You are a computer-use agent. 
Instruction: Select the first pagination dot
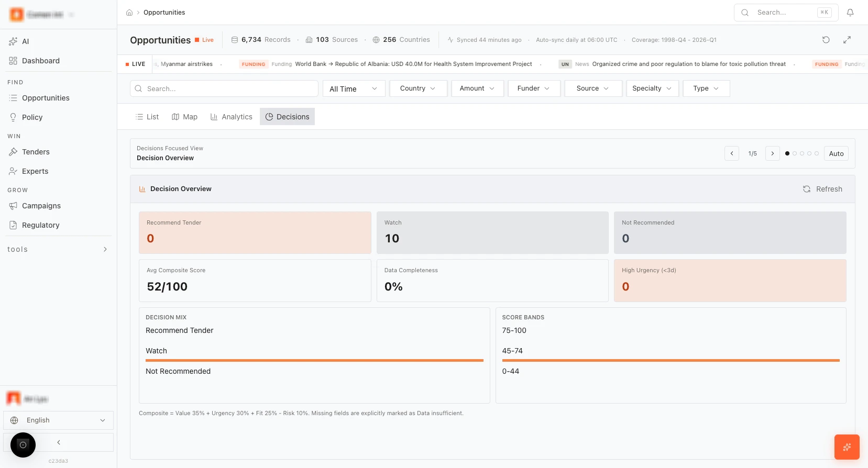point(787,153)
